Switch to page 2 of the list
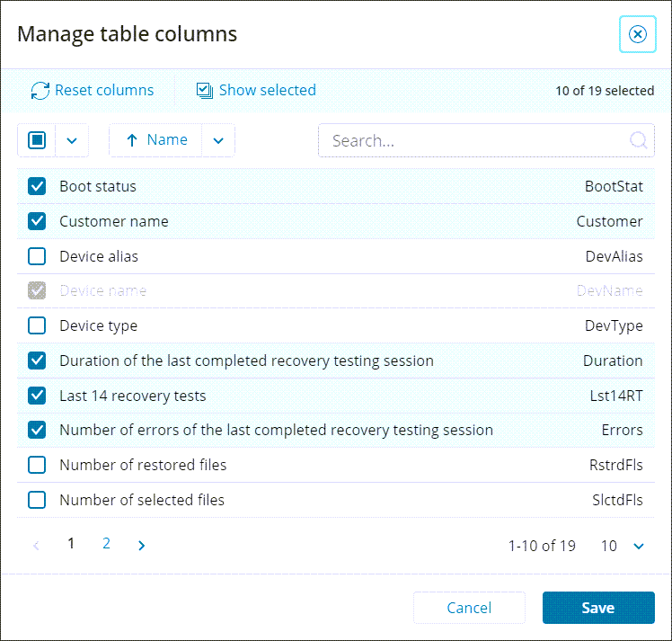This screenshot has width=672, height=641. [106, 544]
